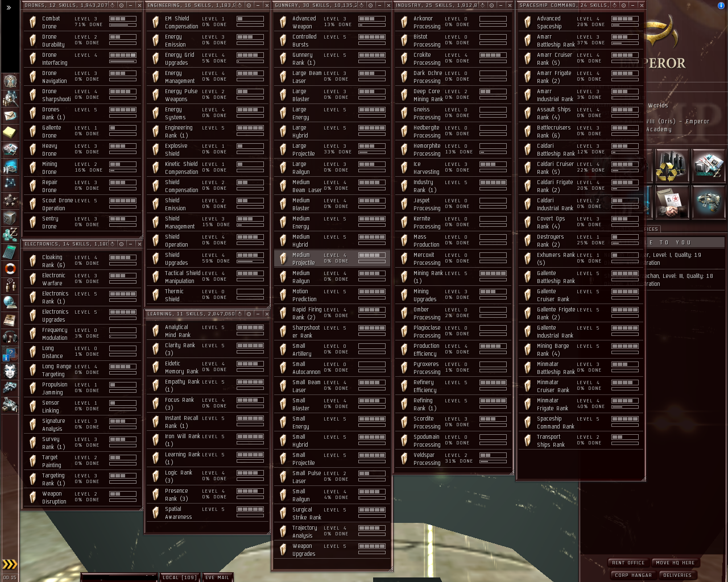Open the yellow notepad icon in sidebar

coord(10,132)
